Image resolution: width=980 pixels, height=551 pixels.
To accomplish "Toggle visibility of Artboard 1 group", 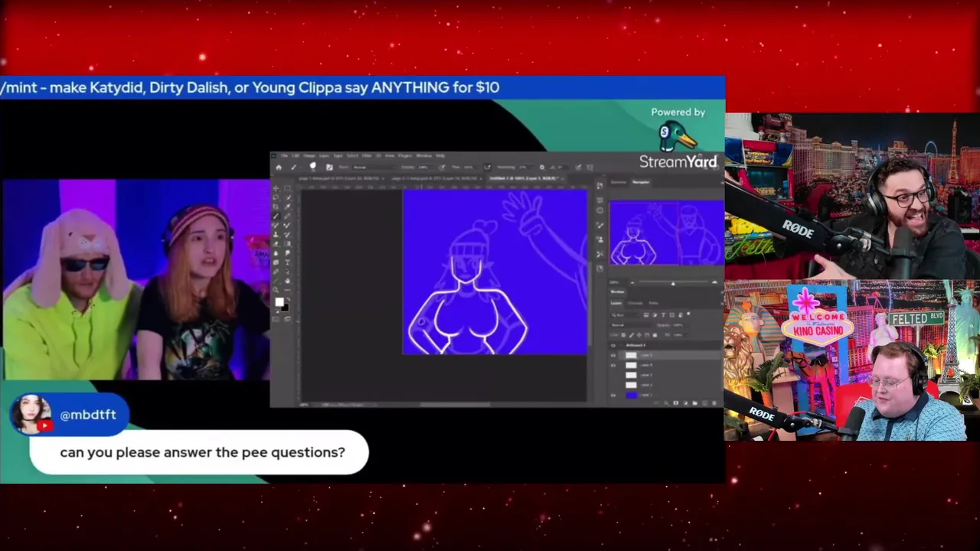I will 613,345.
